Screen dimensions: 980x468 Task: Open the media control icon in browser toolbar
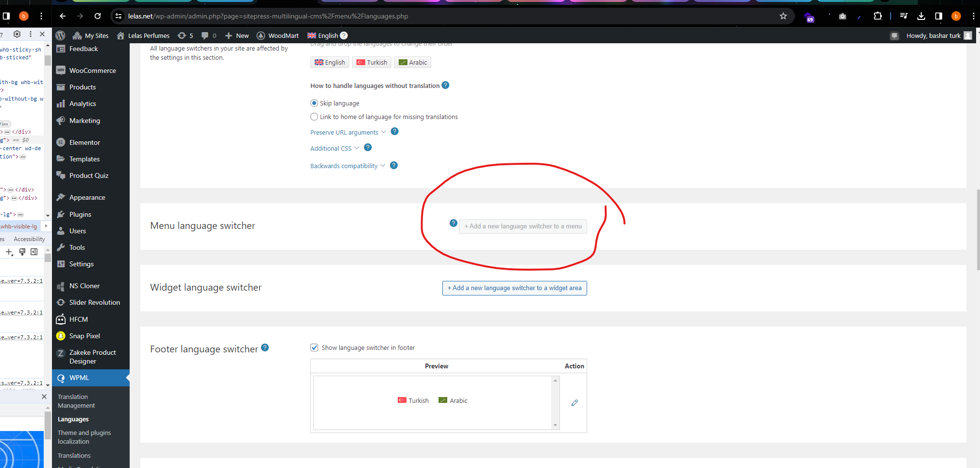(x=903, y=16)
